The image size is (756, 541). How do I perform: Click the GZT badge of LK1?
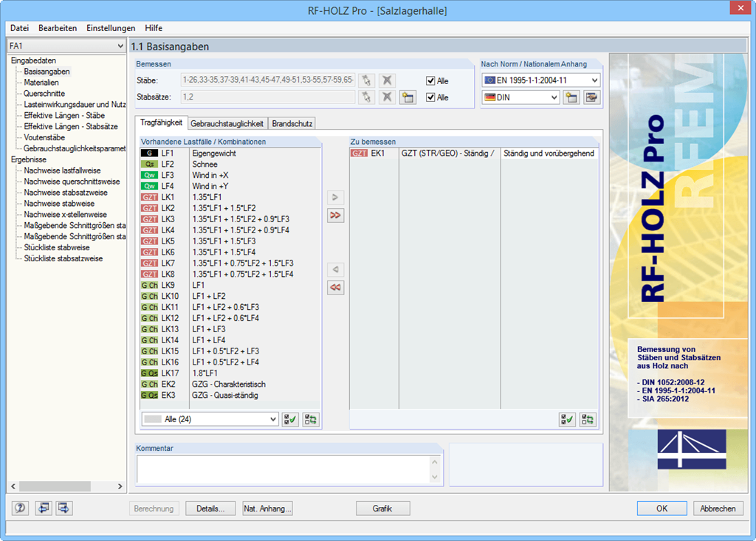pos(149,197)
